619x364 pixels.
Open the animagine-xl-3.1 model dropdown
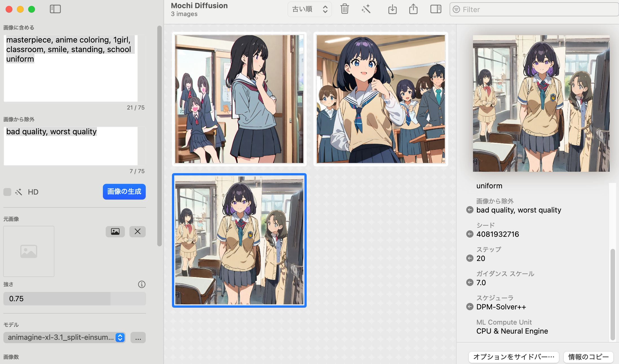coord(64,337)
